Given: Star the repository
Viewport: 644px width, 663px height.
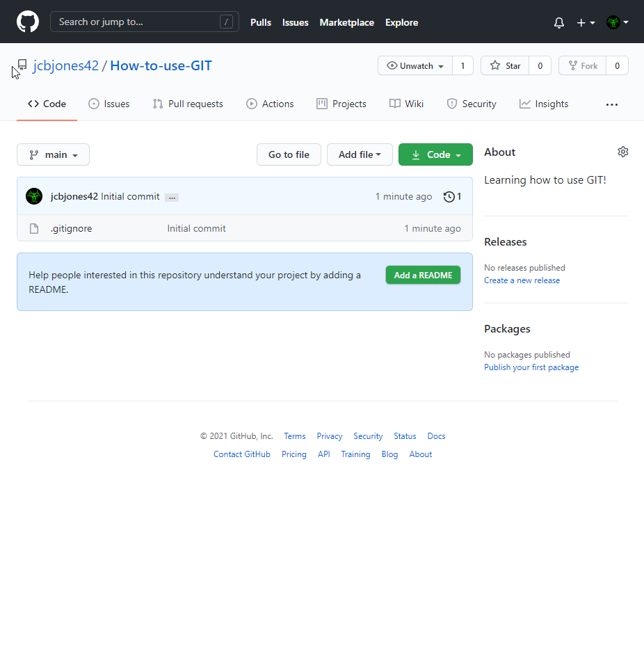Looking at the screenshot, I should (x=505, y=65).
